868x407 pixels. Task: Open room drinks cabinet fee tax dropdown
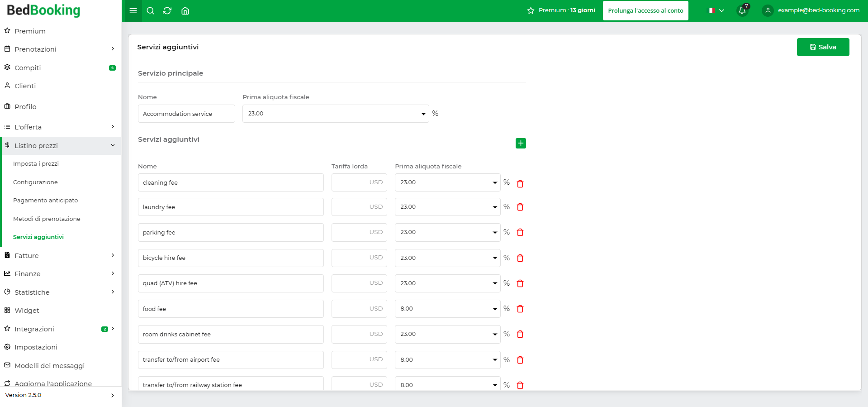[x=447, y=334]
